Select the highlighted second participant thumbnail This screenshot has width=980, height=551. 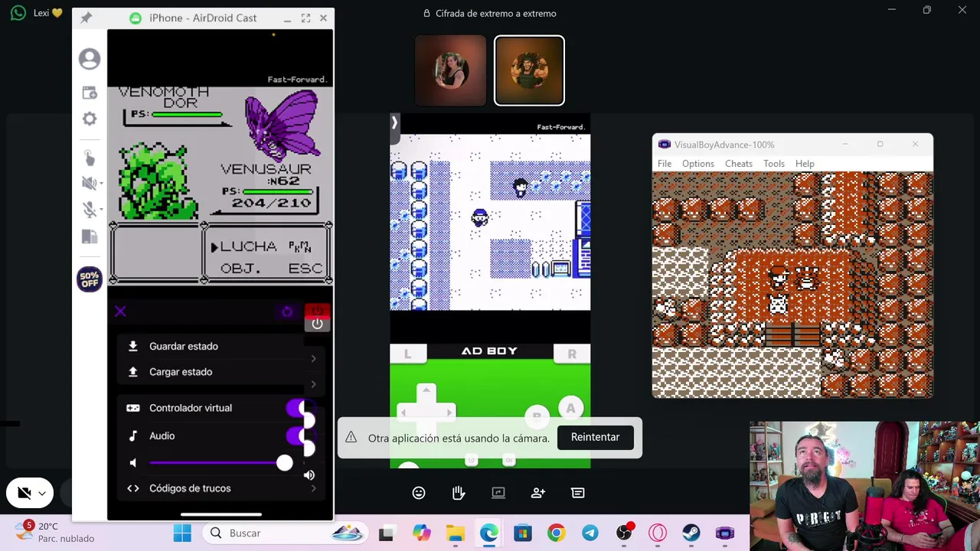pyautogui.click(x=529, y=70)
